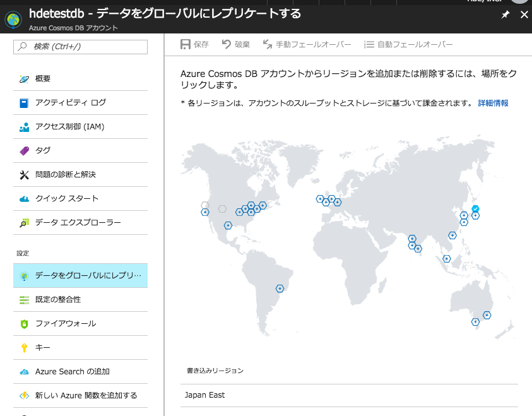Click the globe replicate icon in sidebar
The height and width of the screenshot is (416, 532).
click(24, 276)
